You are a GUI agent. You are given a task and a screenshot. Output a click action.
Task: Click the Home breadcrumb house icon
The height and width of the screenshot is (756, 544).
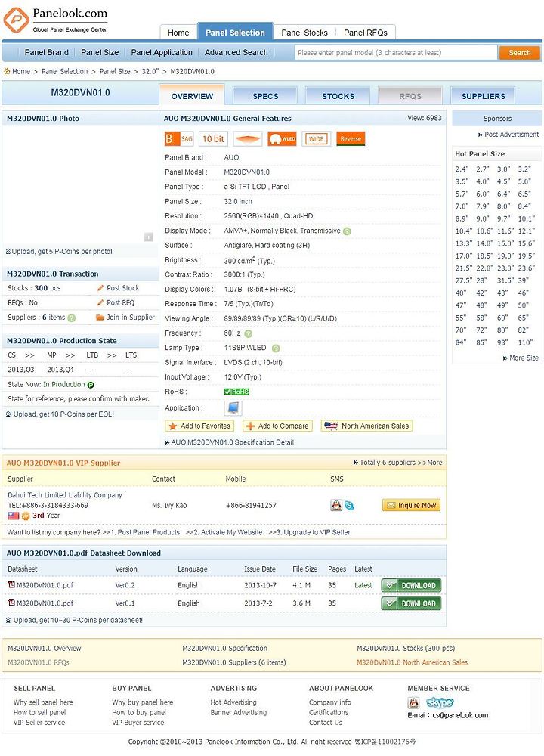coord(8,71)
